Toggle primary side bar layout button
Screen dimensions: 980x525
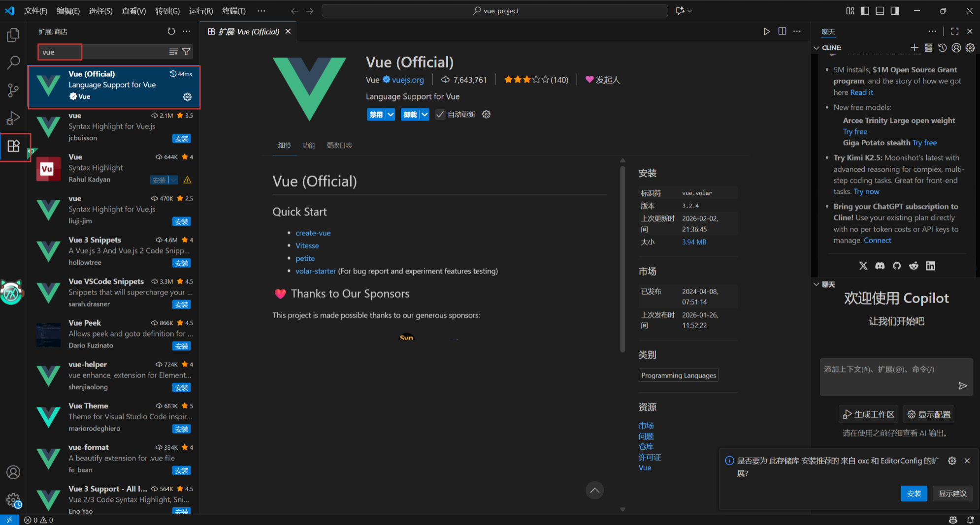(x=865, y=11)
